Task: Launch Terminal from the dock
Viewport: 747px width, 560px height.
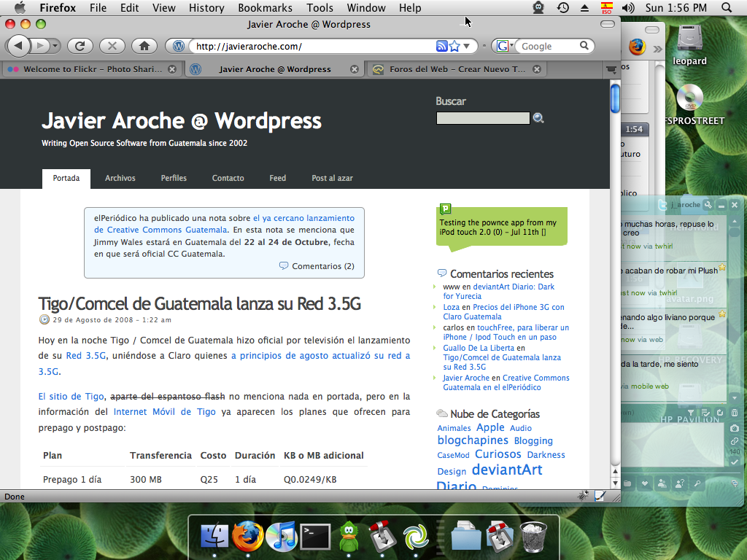Action: tap(315, 537)
